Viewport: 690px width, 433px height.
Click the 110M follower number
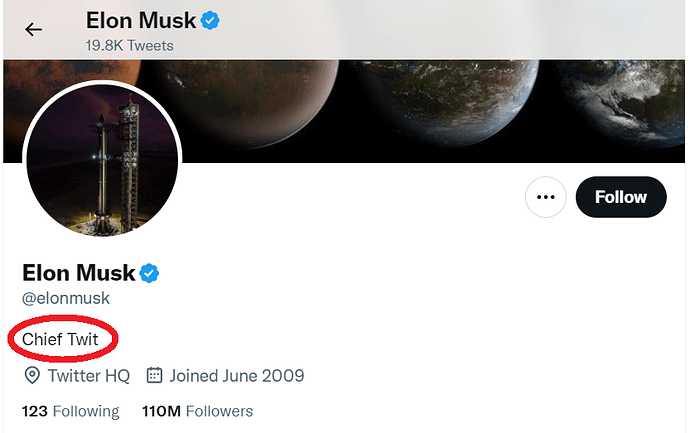click(x=161, y=411)
